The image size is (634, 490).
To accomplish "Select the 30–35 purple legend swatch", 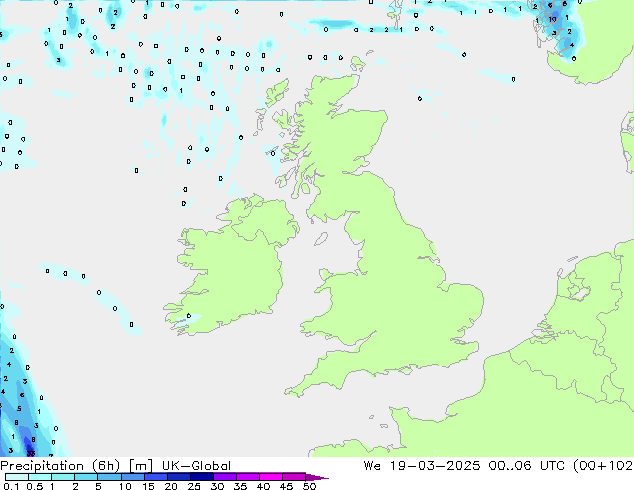I will tap(225, 477).
